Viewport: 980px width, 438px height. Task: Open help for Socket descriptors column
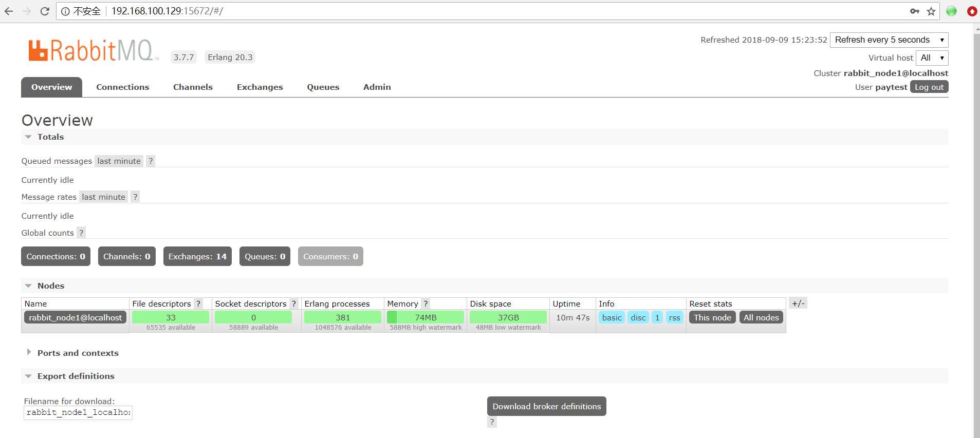coord(294,304)
